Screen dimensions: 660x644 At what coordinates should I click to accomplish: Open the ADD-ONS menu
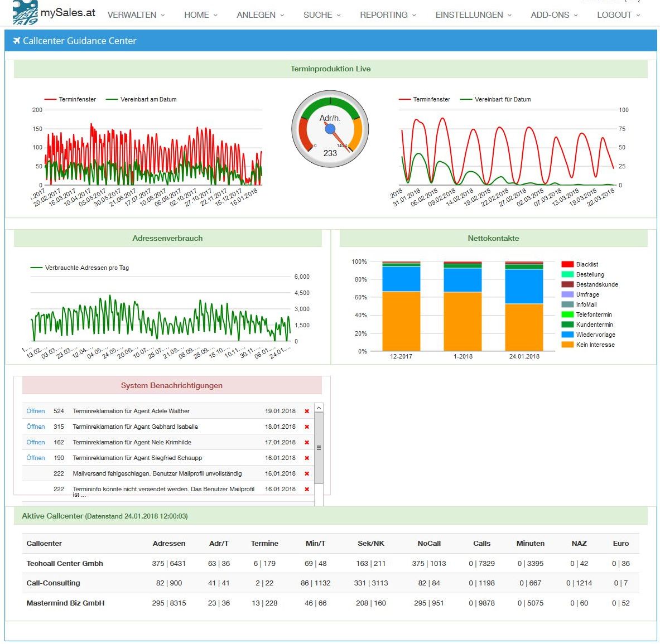(553, 15)
